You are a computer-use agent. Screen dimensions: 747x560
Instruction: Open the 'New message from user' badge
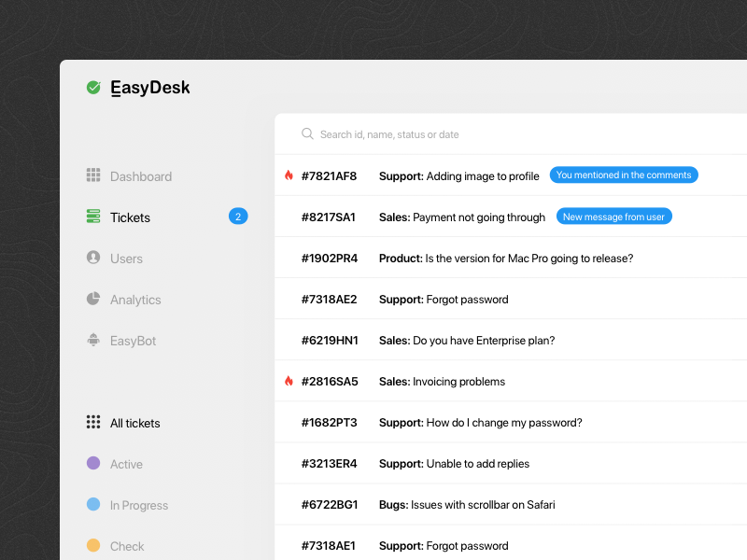(613, 217)
